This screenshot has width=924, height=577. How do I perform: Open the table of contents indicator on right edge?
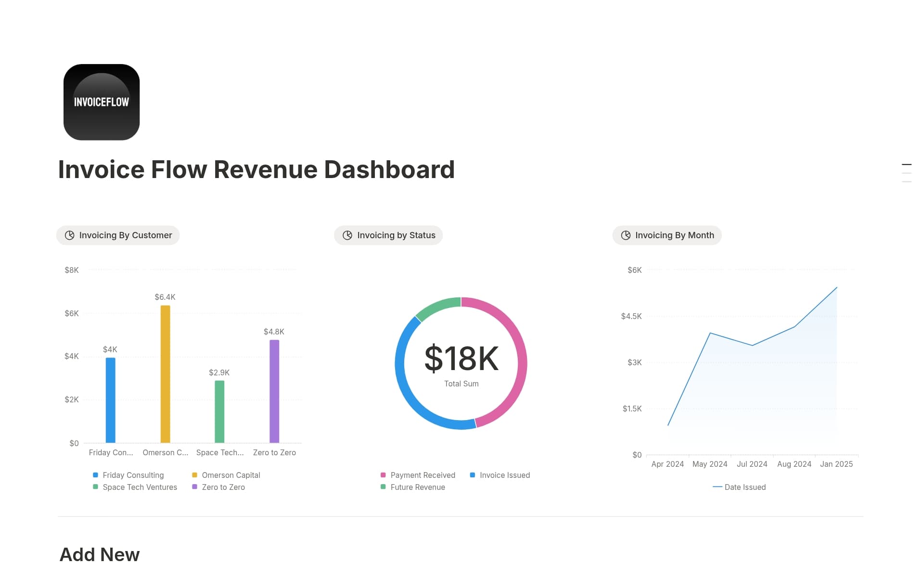907,172
